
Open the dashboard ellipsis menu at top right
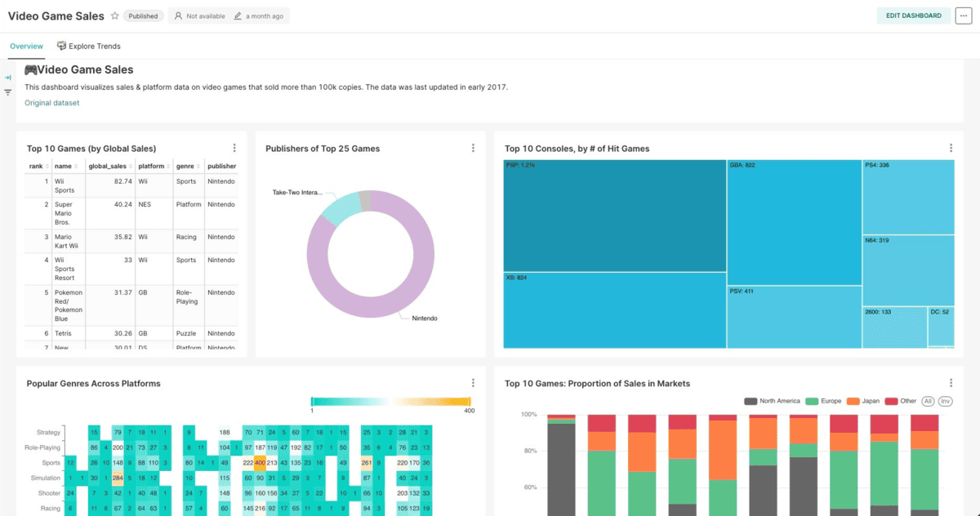963,16
